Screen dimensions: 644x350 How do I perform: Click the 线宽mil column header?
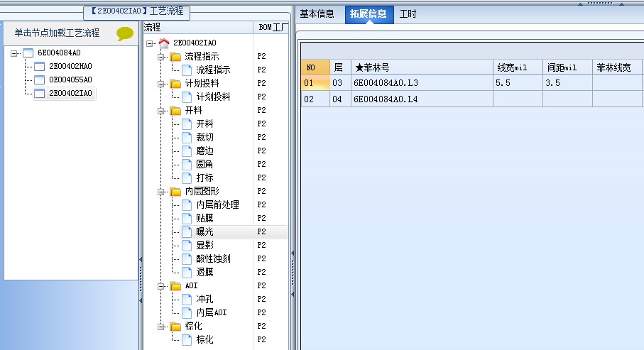click(x=518, y=67)
